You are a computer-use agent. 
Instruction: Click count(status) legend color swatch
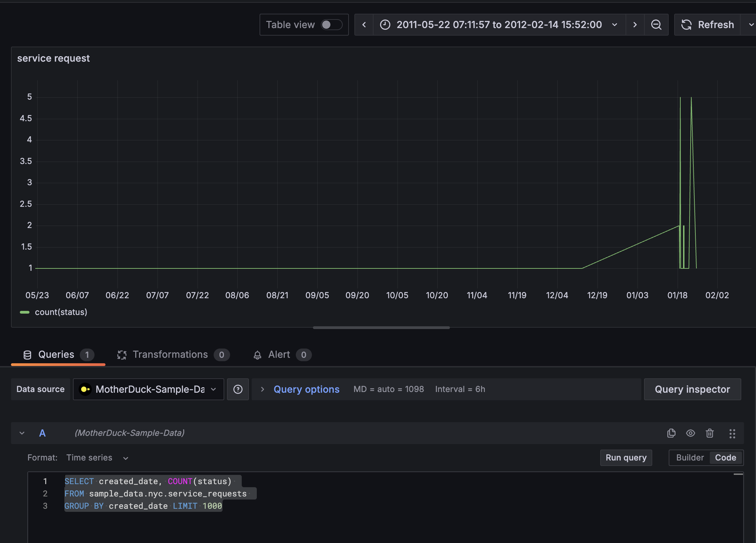[25, 312]
